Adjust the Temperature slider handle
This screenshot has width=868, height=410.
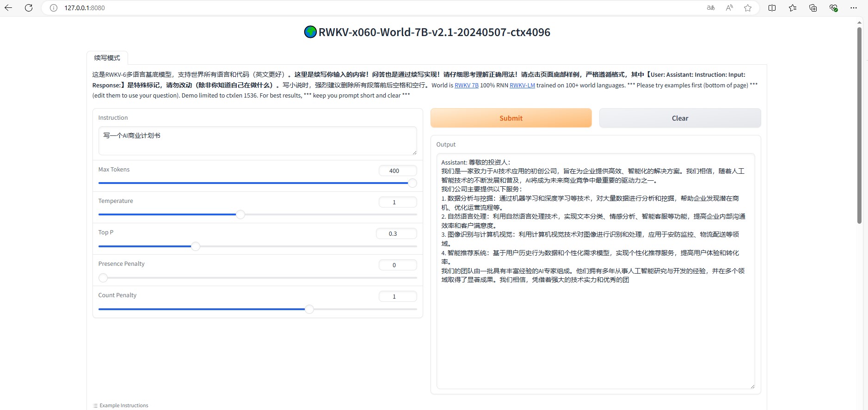[240, 214]
